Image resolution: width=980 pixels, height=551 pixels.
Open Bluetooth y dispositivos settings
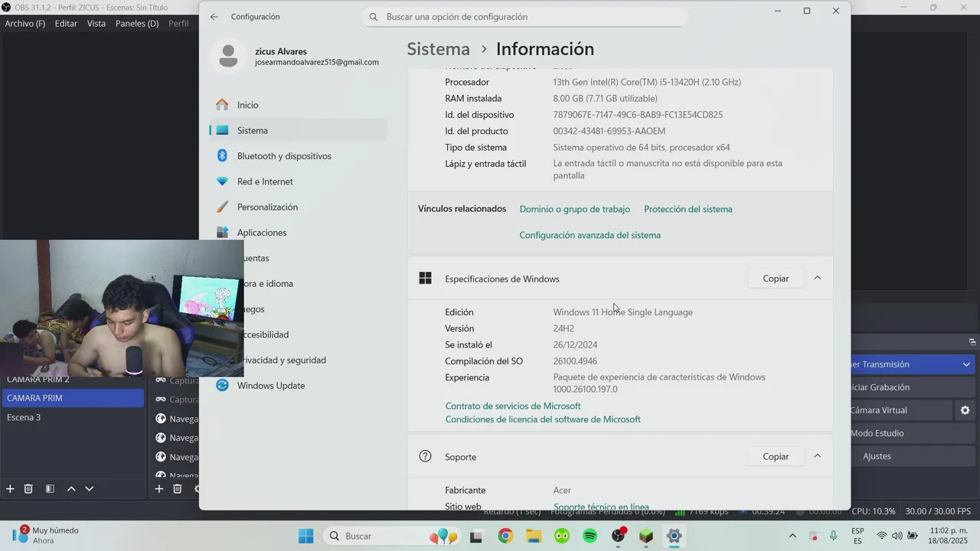[x=299, y=156]
